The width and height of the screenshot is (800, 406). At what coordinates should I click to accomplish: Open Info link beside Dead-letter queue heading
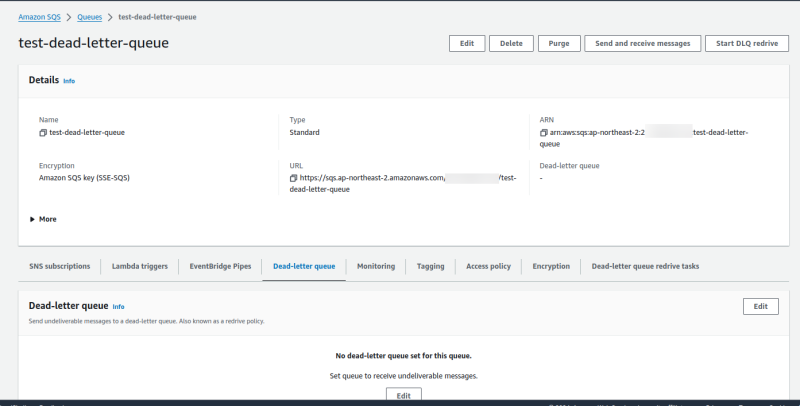pyautogui.click(x=119, y=307)
